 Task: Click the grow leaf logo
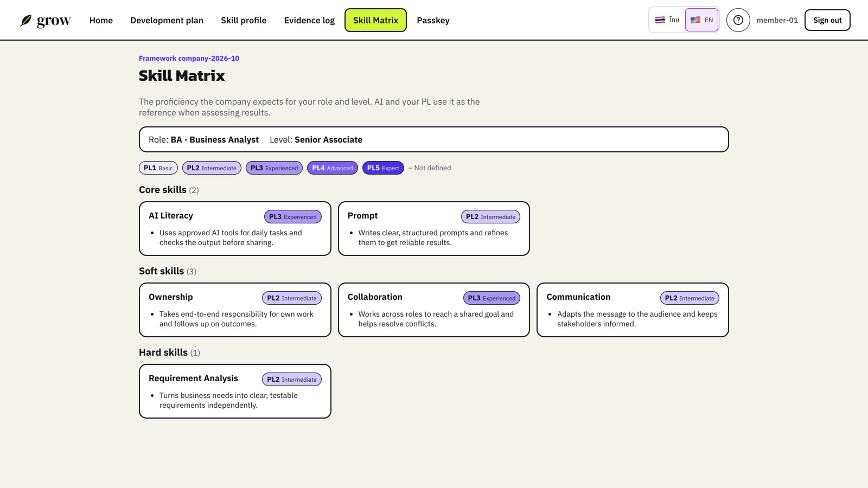(x=45, y=21)
